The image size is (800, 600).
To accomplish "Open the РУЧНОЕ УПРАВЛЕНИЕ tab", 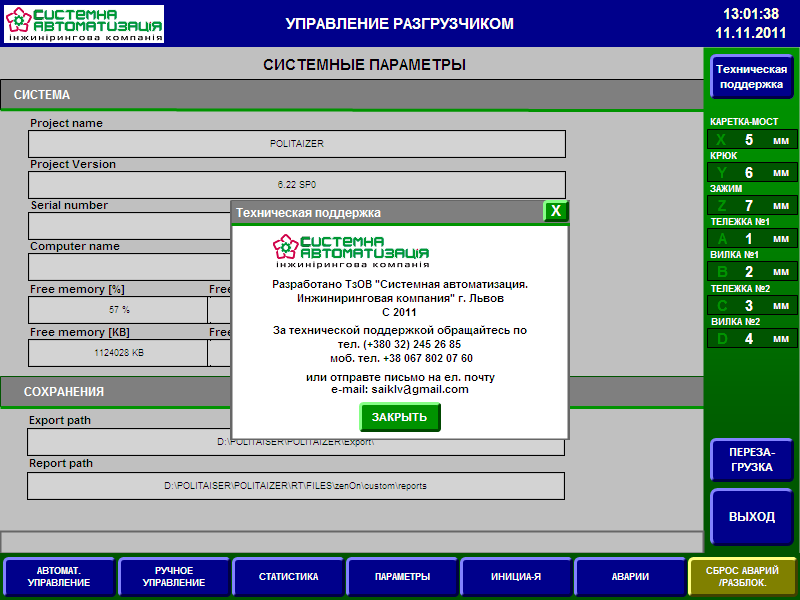I will coord(174,577).
